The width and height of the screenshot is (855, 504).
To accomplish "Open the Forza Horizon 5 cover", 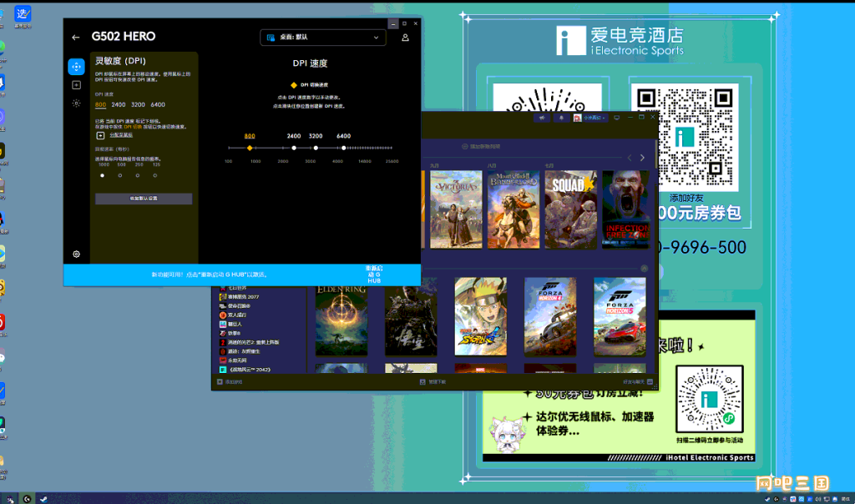I will pyautogui.click(x=620, y=316).
